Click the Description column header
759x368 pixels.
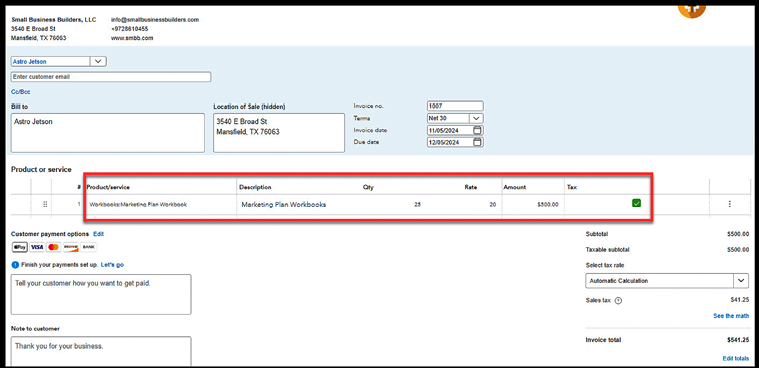click(255, 187)
